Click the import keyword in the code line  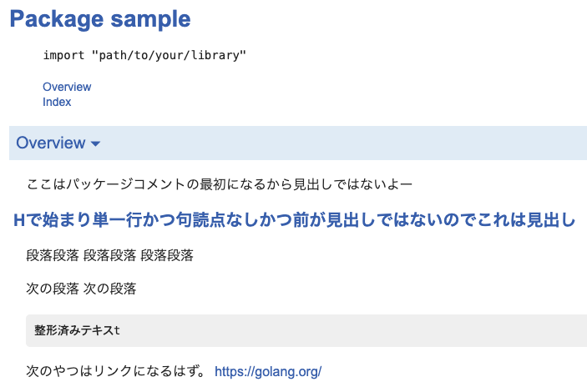coord(63,55)
